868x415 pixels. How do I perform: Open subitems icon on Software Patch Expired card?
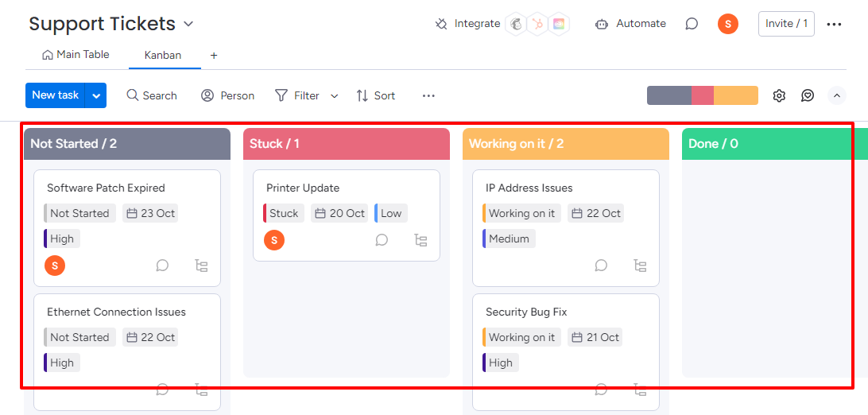point(202,266)
